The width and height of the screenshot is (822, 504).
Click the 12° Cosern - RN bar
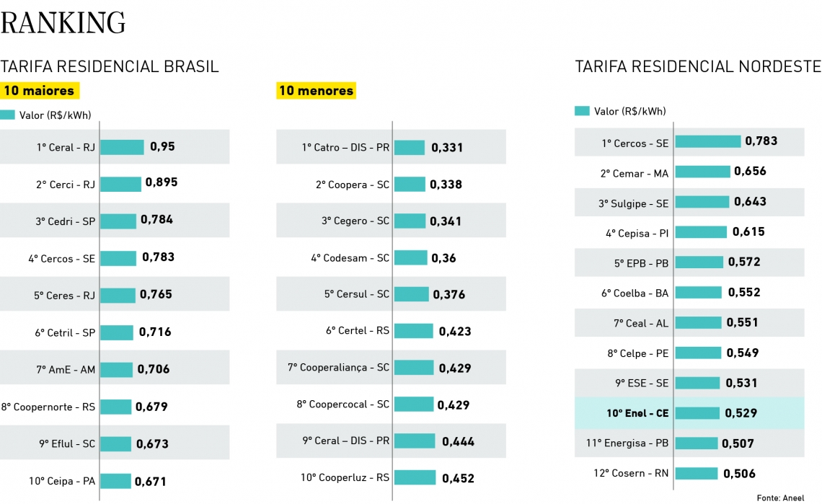click(x=697, y=474)
